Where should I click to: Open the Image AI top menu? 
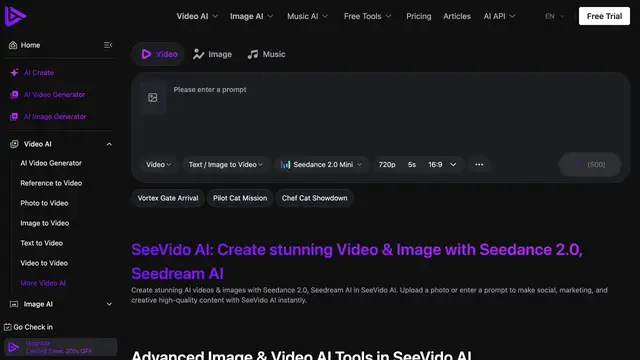[251, 16]
